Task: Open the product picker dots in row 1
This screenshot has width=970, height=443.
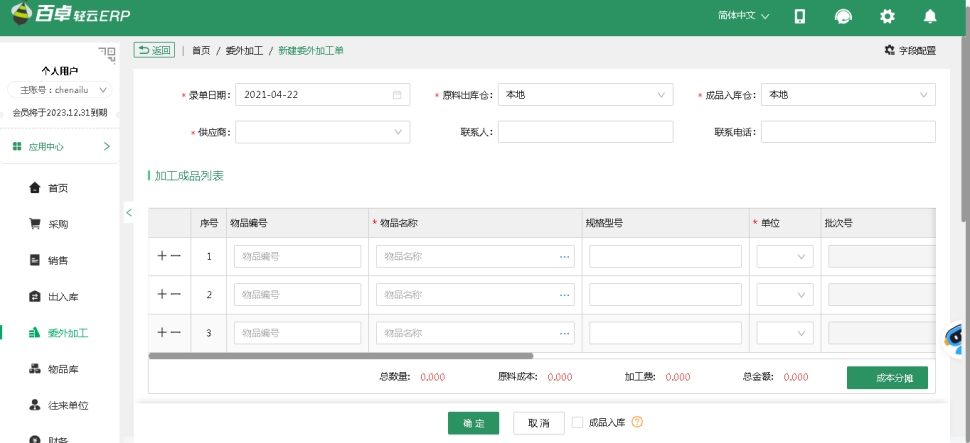Action: pyautogui.click(x=564, y=257)
